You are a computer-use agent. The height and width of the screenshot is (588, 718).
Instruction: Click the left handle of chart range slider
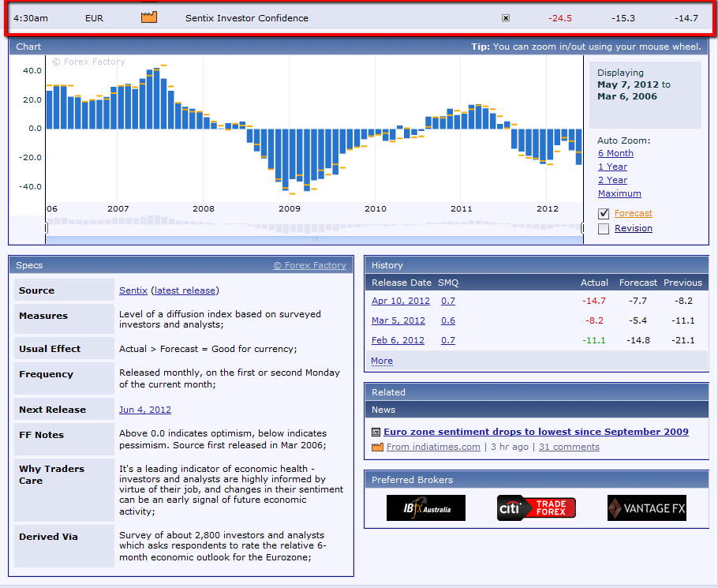(47, 227)
